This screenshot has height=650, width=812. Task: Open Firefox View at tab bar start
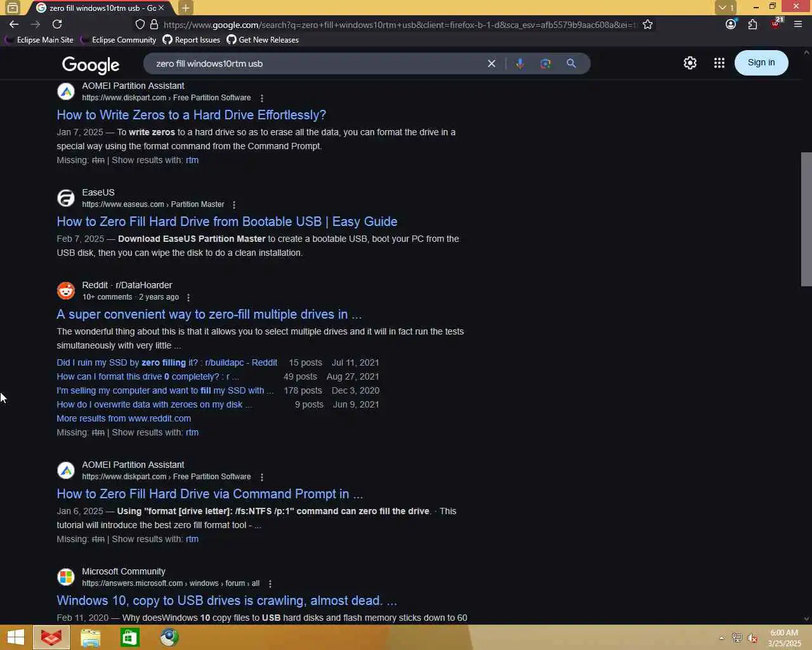point(13,8)
